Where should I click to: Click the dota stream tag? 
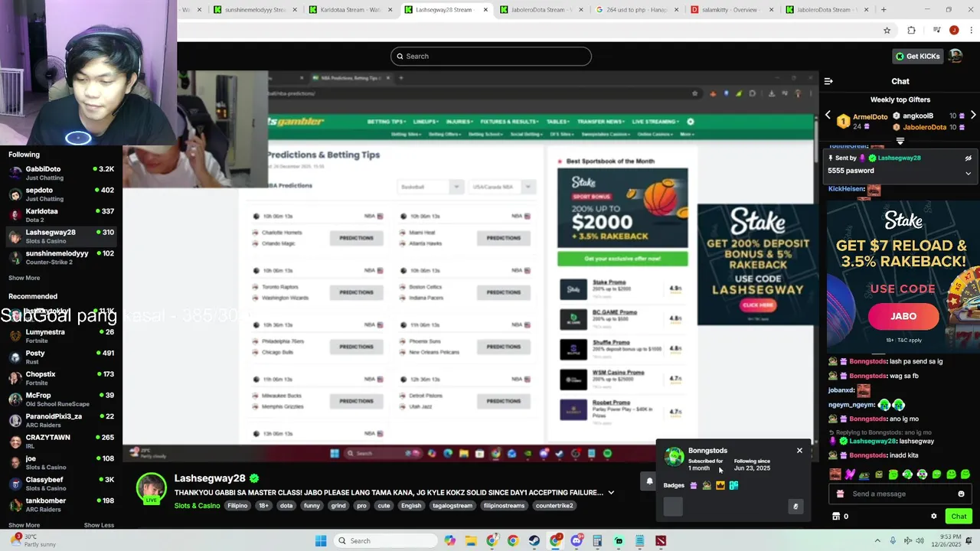[286, 506]
